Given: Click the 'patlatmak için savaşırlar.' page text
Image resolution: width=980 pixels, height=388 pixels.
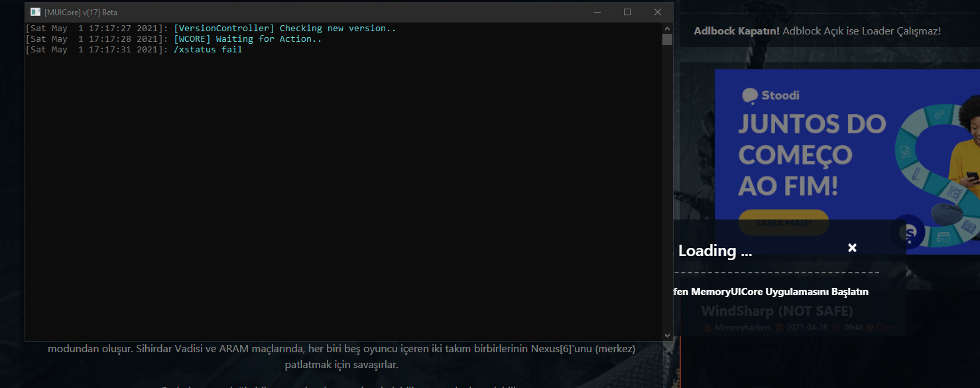Looking at the screenshot, I should click(341, 365).
